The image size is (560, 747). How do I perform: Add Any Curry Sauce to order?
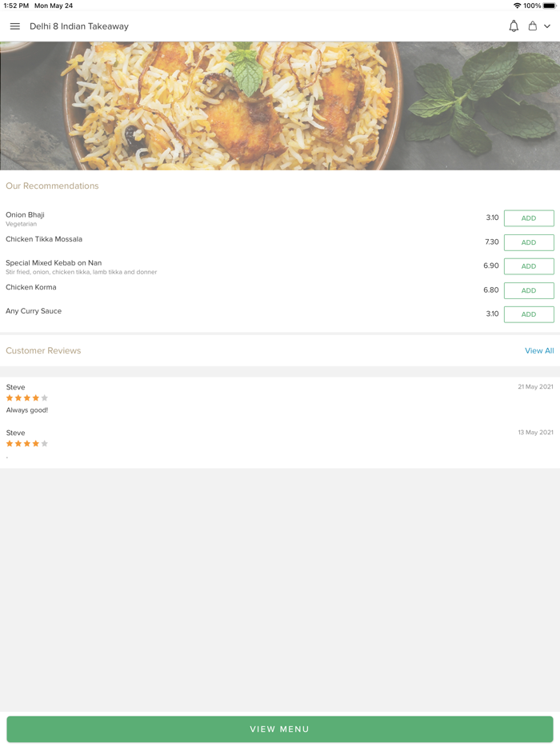(x=529, y=314)
